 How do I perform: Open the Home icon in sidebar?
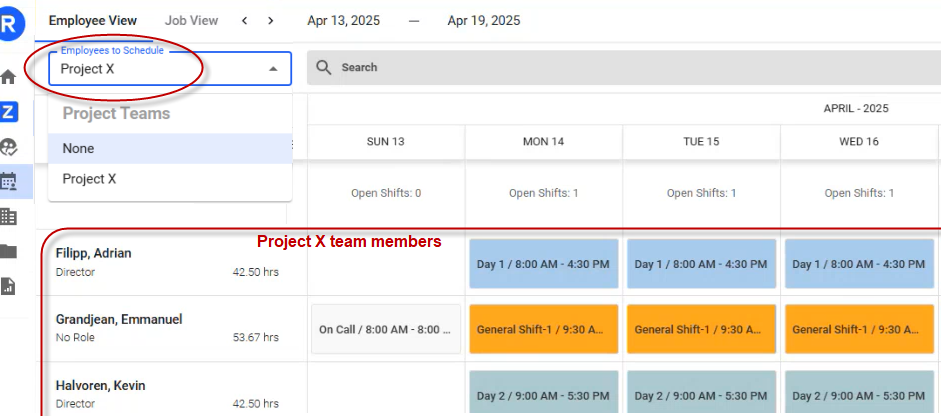(9, 77)
